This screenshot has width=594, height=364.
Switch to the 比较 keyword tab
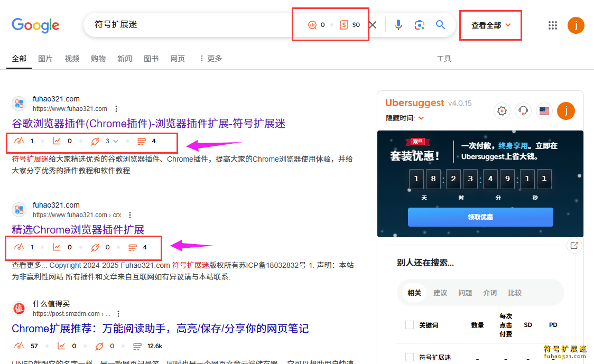(x=515, y=293)
